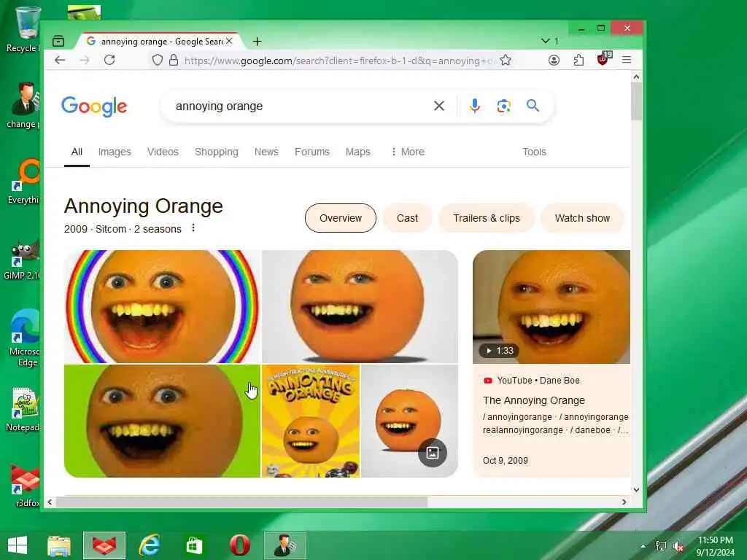Viewport: 747px width, 560px height.
Task: Click the horizontal scrollbar right arrow
Action: tap(624, 502)
